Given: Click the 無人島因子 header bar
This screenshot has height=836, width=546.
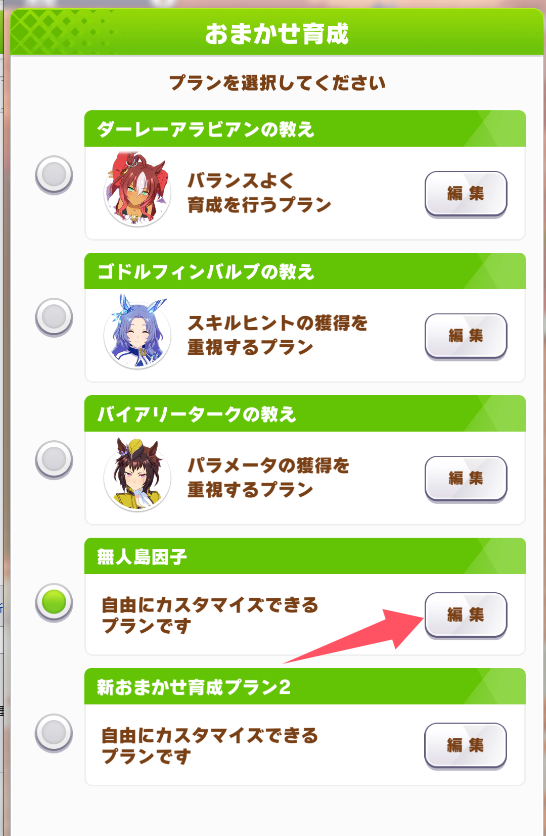Looking at the screenshot, I should [x=305, y=556].
